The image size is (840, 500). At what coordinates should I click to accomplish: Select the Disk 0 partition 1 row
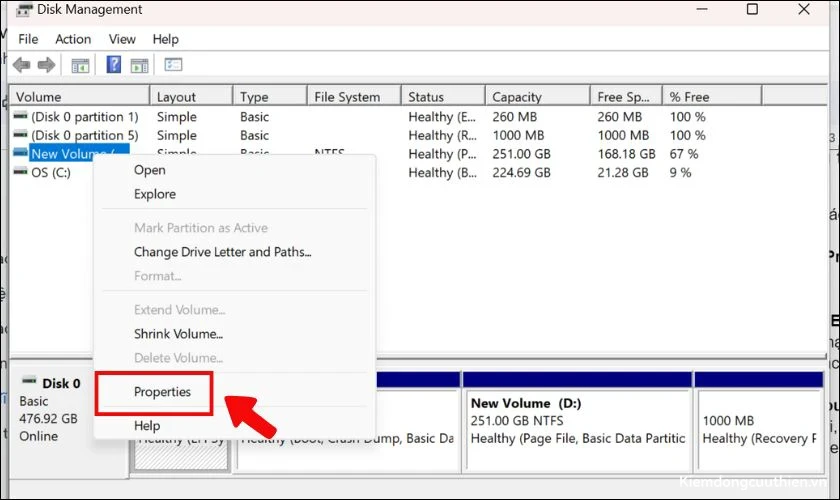(418, 117)
